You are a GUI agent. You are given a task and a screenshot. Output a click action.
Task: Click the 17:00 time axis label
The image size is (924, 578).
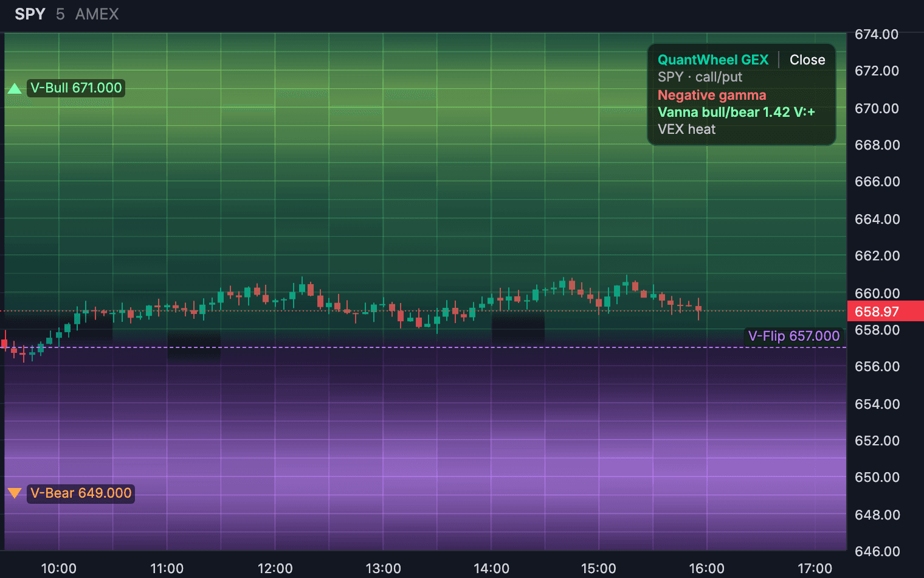815,568
